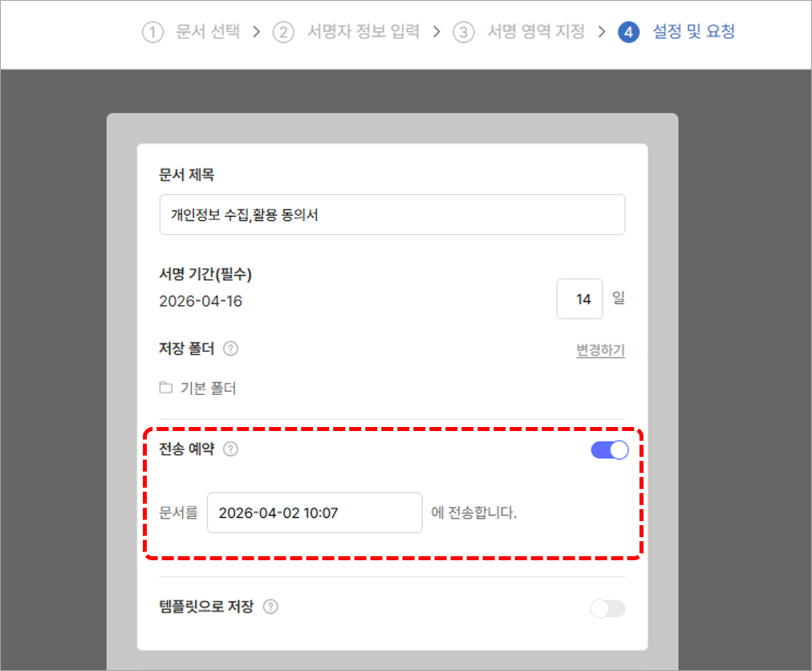812x671 pixels.
Task: Click the 2026-04-16 deadline date text
Action: (201, 301)
